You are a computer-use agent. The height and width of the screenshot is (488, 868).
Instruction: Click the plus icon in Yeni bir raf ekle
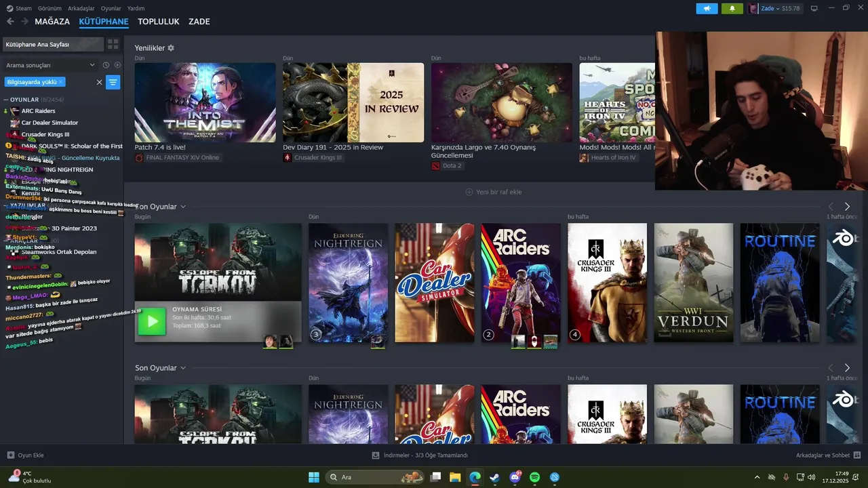click(x=469, y=192)
